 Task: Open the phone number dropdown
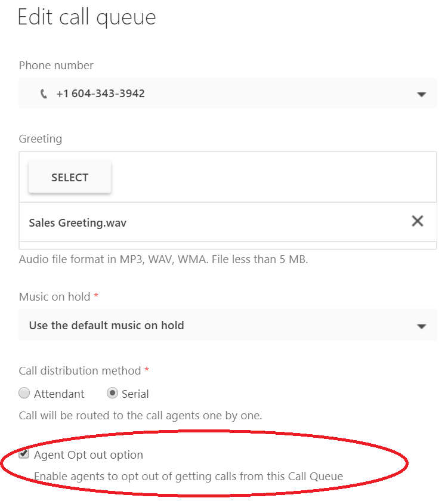[227, 94]
